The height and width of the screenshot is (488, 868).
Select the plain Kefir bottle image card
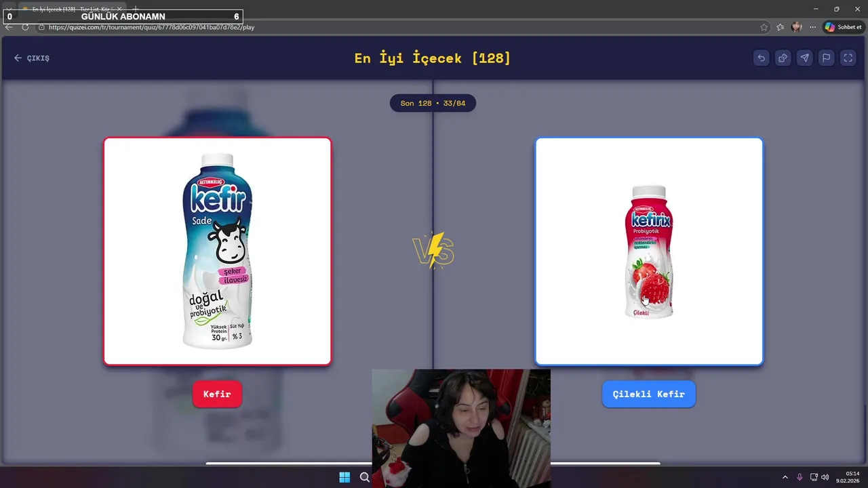217,251
